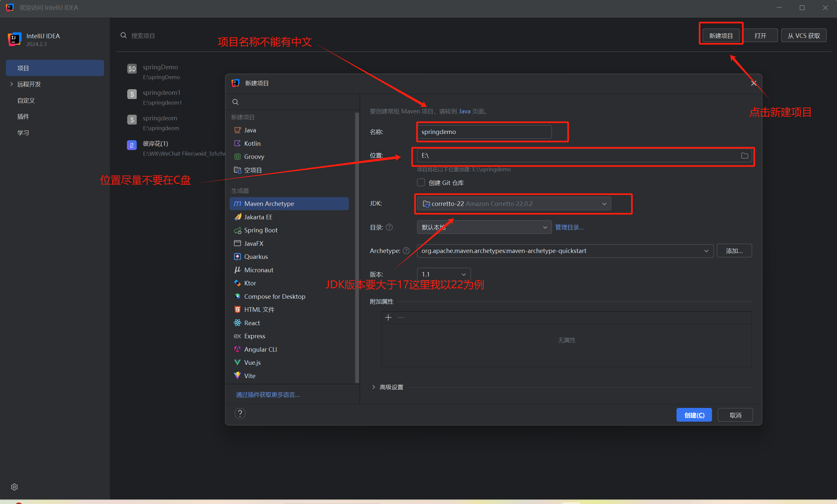
Task: Pick the JavaFX generator icon
Action: tap(237, 244)
